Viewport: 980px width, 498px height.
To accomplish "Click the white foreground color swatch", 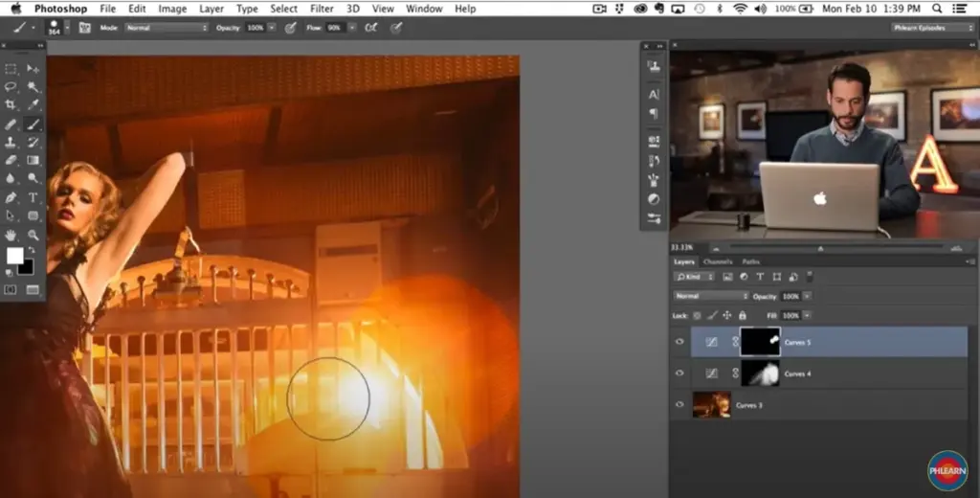I will 14,256.
